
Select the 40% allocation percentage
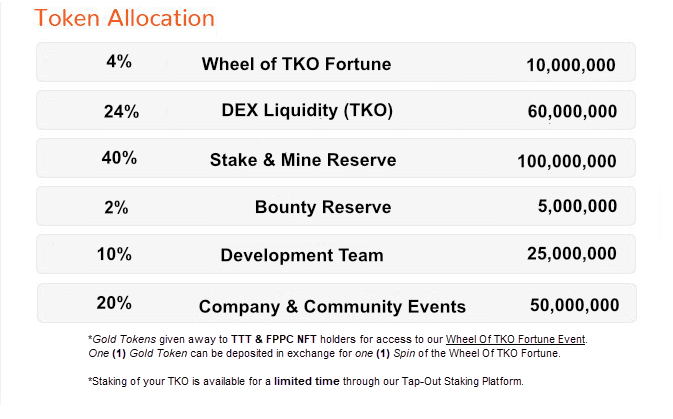(x=119, y=158)
